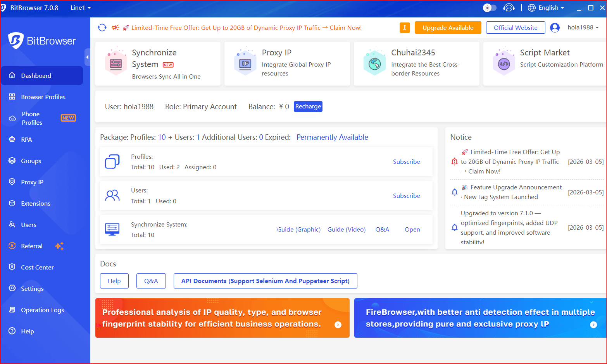Screen dimensions: 607x364
Task: Open RPA in the sidebar
Action: point(26,139)
